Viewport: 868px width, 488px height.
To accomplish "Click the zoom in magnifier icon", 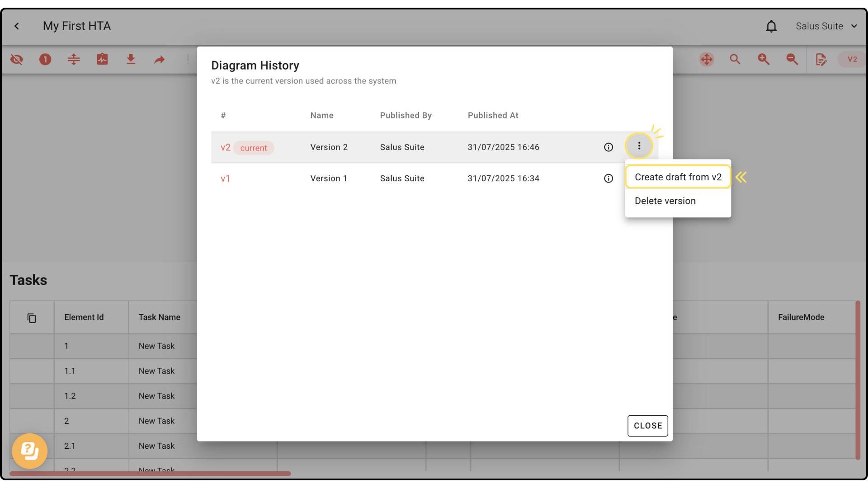I will pyautogui.click(x=764, y=59).
